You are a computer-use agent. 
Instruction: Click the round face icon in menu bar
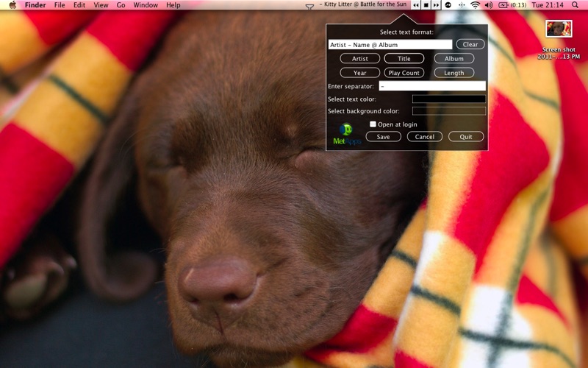click(448, 5)
